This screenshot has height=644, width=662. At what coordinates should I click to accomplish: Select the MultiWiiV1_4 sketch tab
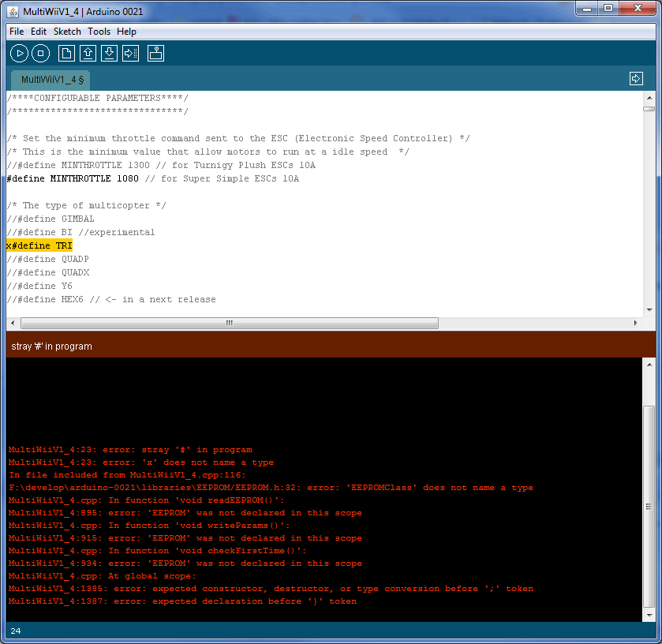coord(52,80)
